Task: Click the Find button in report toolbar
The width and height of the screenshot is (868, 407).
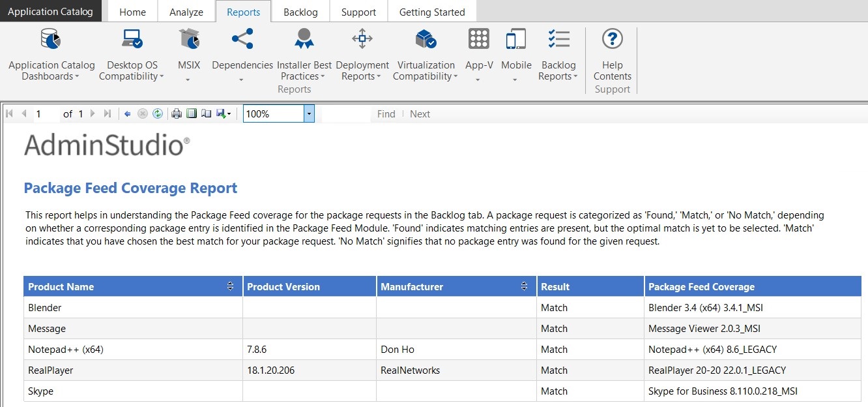Action: pos(386,114)
